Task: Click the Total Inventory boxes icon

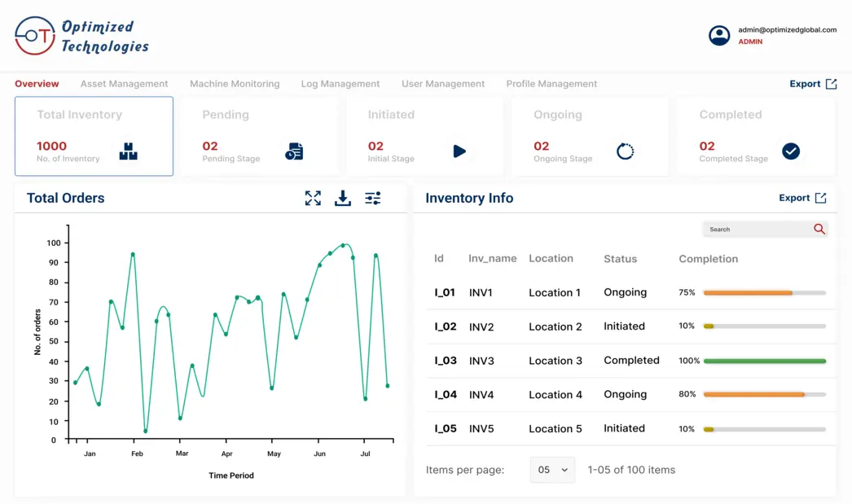Action: pos(129,151)
